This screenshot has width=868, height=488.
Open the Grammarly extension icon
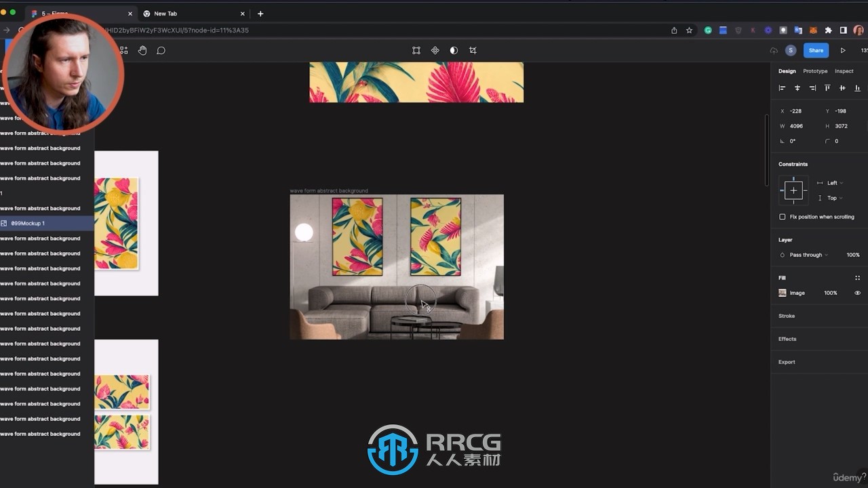coord(708,30)
